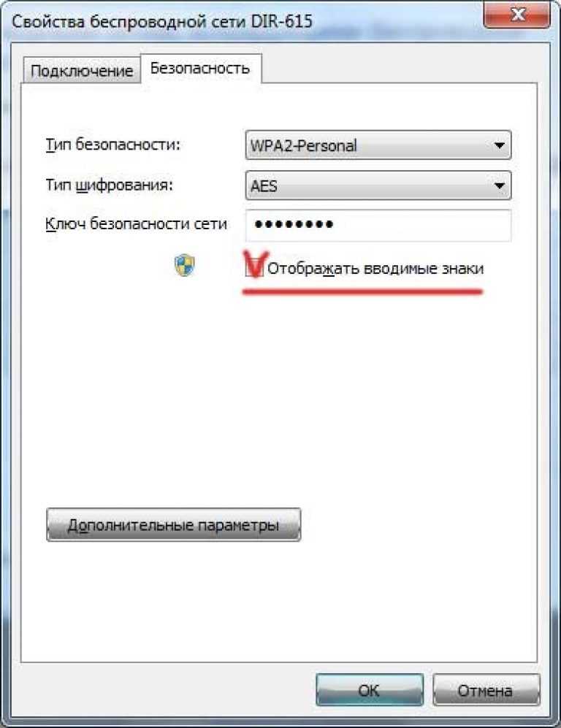Click the Тип безопасности label
561x728 pixels.
click(112, 145)
